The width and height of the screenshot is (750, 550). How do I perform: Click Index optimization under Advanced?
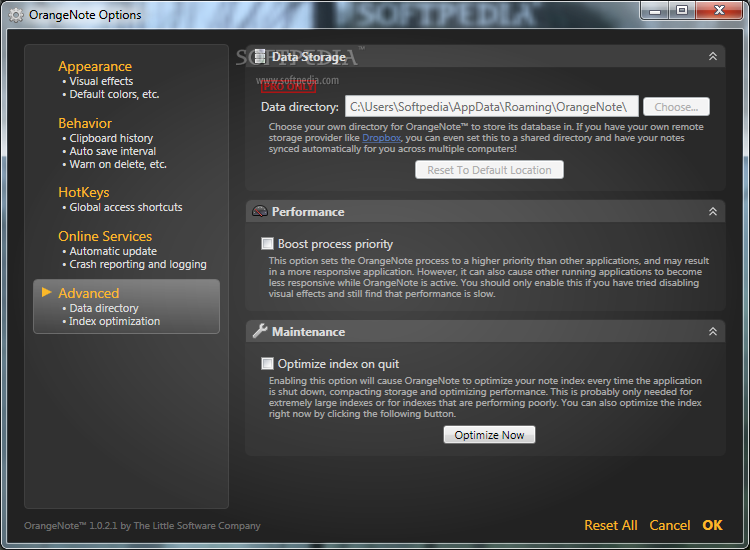(114, 321)
